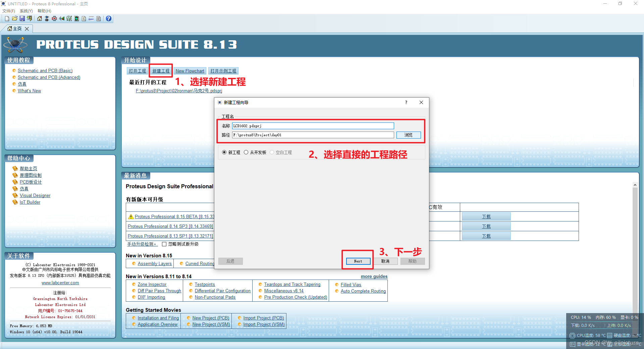Open the Bill of Materials dollar icon
The image size is (644, 349).
pyautogui.click(x=84, y=18)
